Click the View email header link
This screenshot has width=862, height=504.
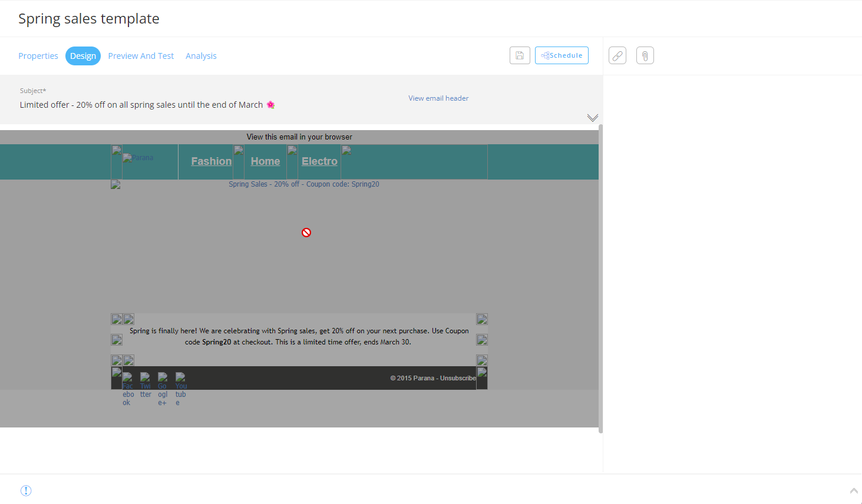[x=438, y=98]
